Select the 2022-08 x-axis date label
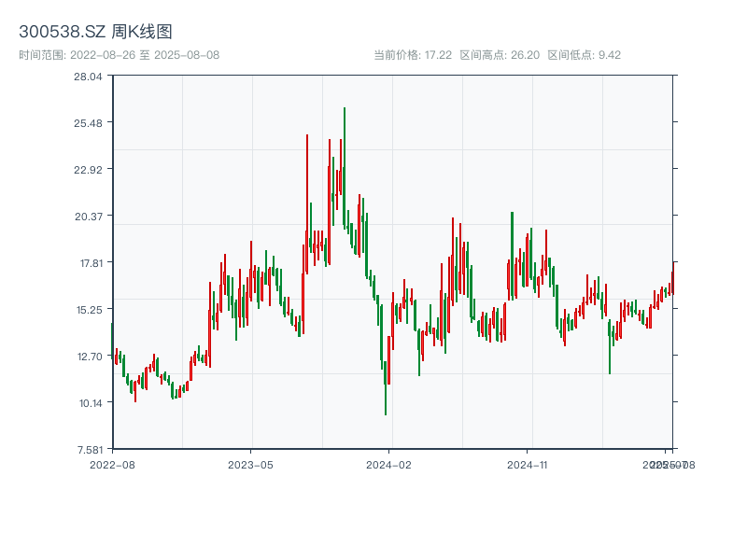This screenshot has width=747, height=560. coord(112,464)
